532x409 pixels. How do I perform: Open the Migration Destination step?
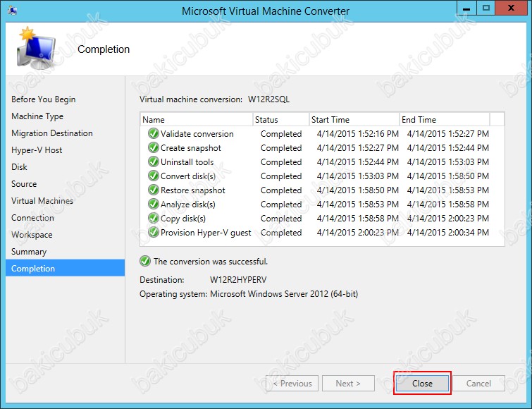tap(52, 133)
